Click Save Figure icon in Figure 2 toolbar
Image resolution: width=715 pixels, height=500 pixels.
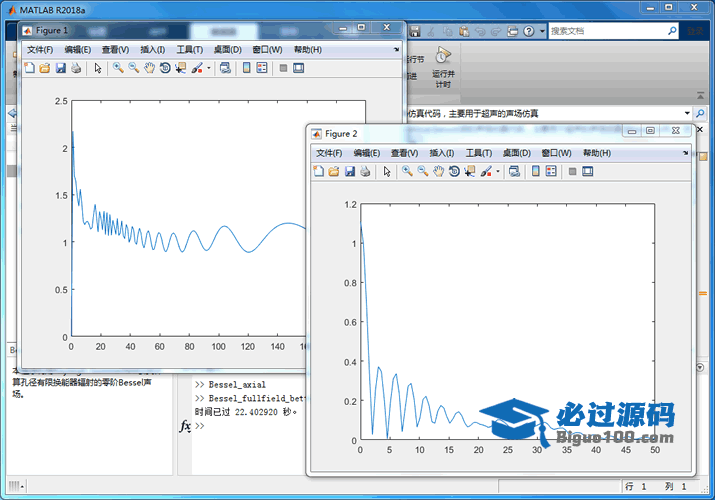pos(350,171)
